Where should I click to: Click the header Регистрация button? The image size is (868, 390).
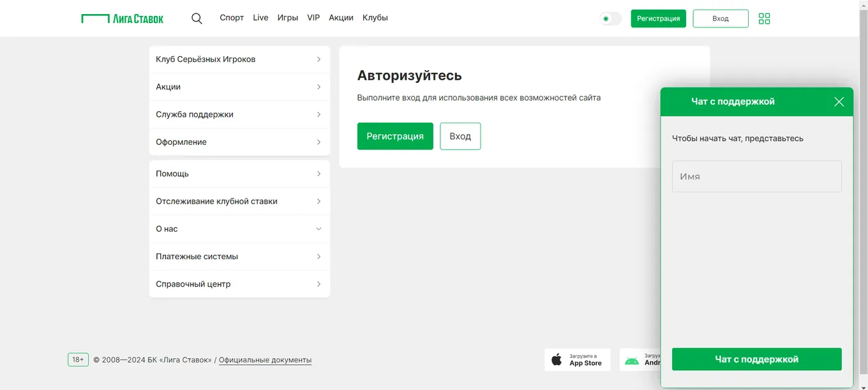coord(658,19)
